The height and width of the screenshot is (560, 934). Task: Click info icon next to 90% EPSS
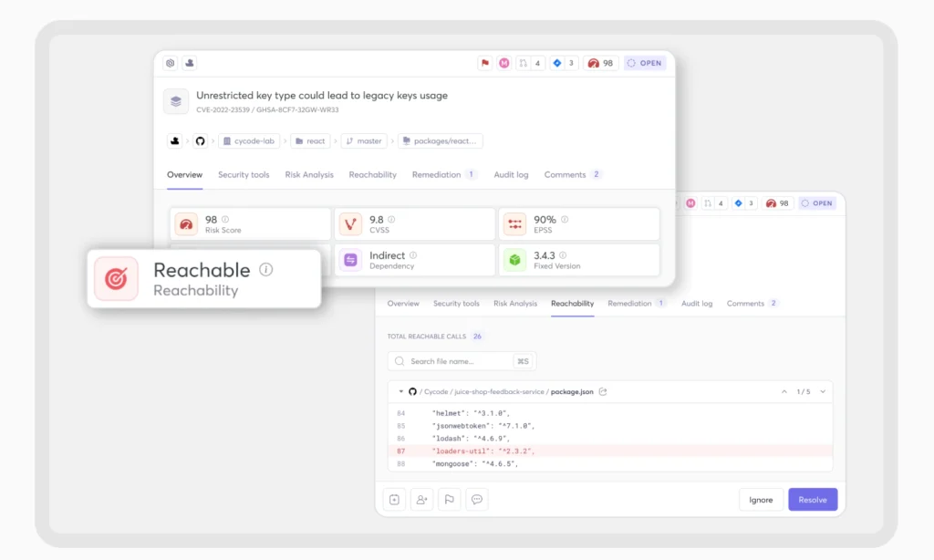[565, 219]
